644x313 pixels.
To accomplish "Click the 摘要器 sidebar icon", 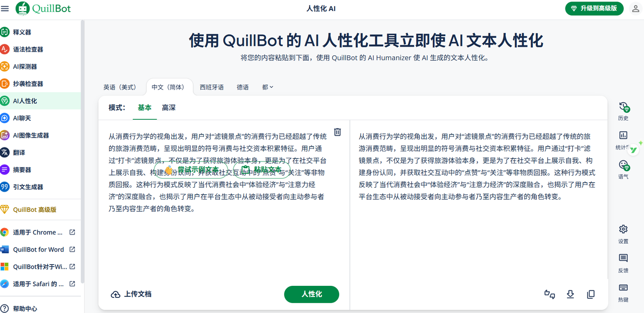I will (x=5, y=170).
